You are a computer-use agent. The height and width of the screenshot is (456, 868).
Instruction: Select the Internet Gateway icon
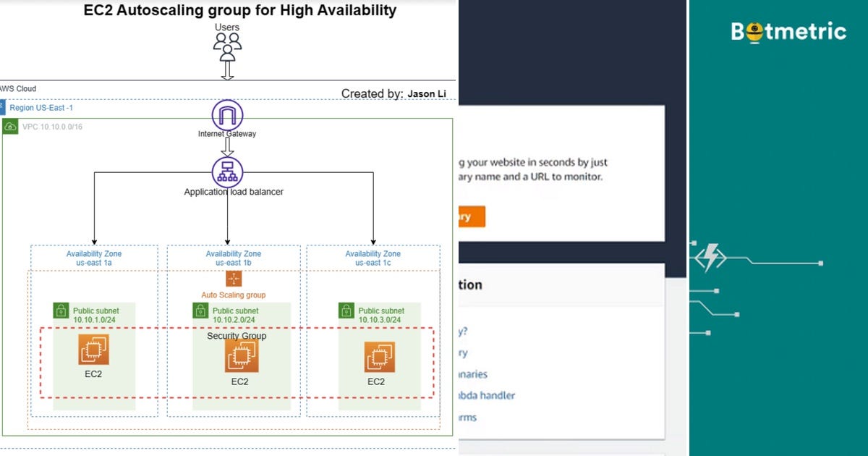226,114
